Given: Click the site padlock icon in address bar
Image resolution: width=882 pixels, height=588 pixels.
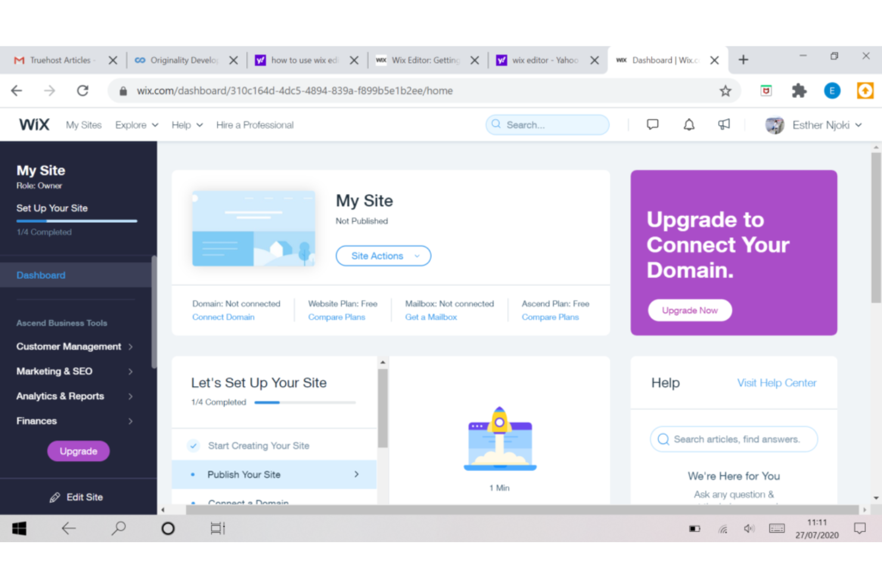Looking at the screenshot, I should pyautogui.click(x=123, y=91).
